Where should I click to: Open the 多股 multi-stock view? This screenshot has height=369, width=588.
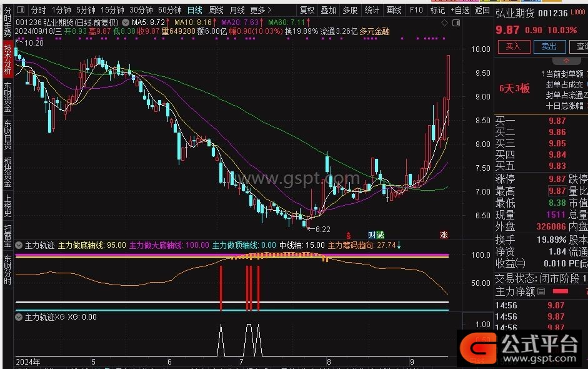pos(351,10)
